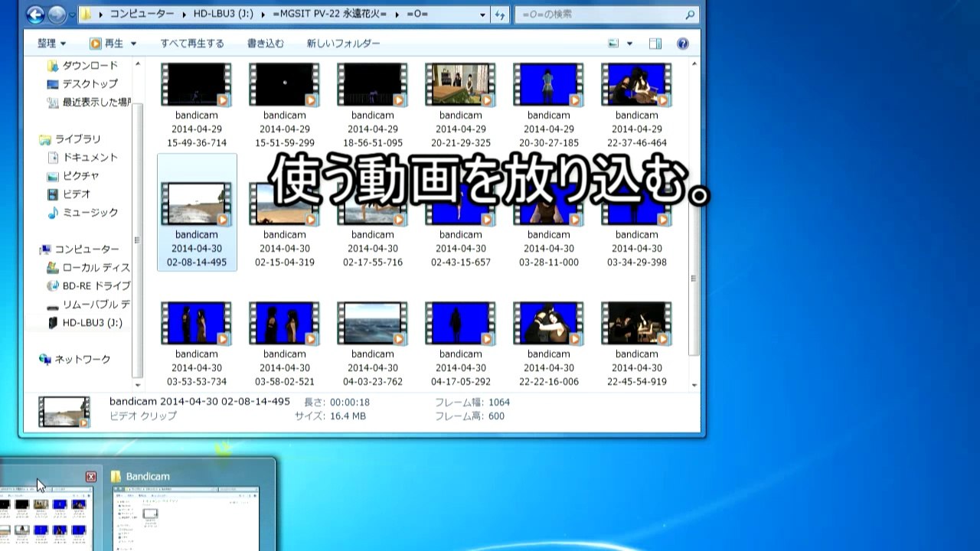Select the beach video 02-08-14-495 thumbnail
This screenshot has height=551, width=980.
tap(196, 204)
